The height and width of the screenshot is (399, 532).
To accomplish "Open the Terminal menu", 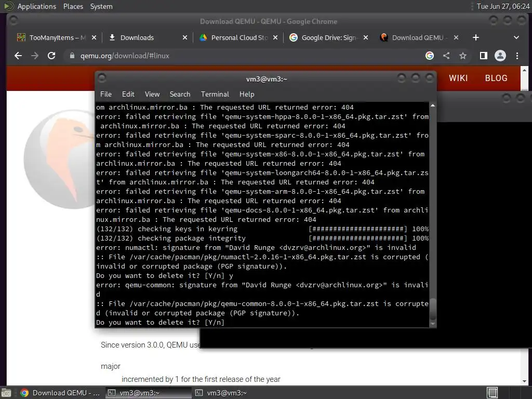I will [215, 95].
